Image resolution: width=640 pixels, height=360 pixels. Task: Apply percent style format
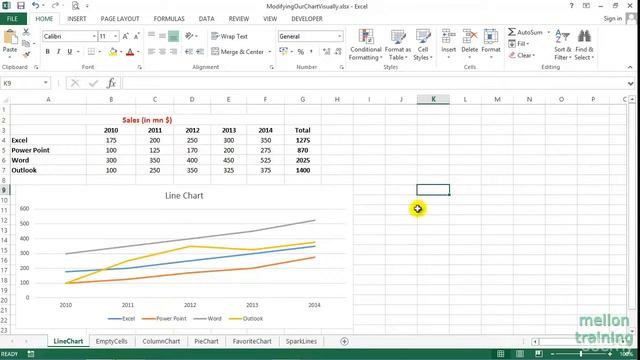click(x=301, y=51)
